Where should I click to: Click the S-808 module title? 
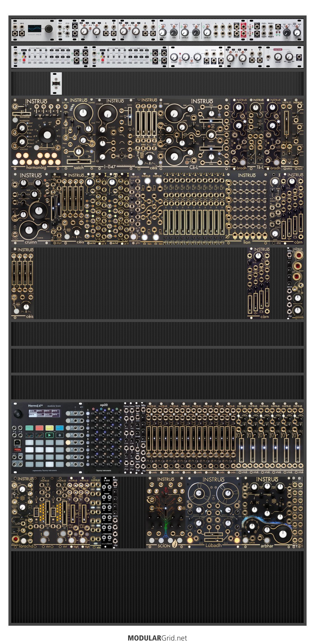click(x=106, y=480)
